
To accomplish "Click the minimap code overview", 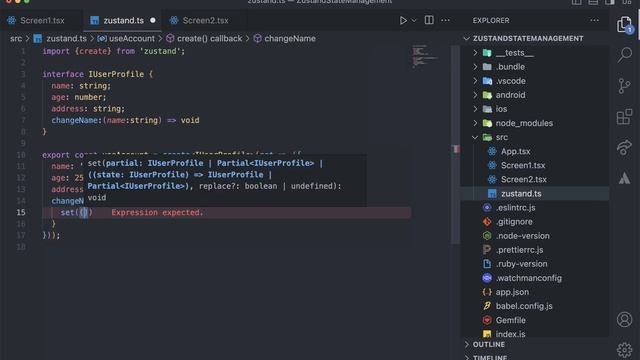I will 424,56.
